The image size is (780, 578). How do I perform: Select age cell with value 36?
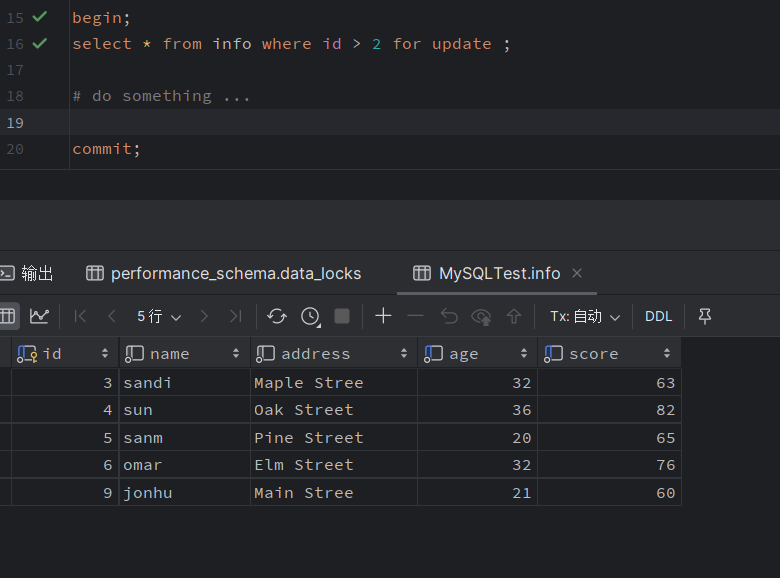478,410
